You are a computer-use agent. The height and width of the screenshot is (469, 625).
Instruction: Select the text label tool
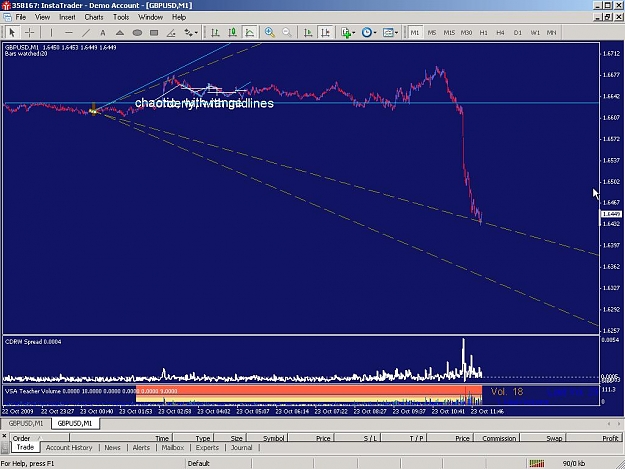pyautogui.click(x=103, y=33)
